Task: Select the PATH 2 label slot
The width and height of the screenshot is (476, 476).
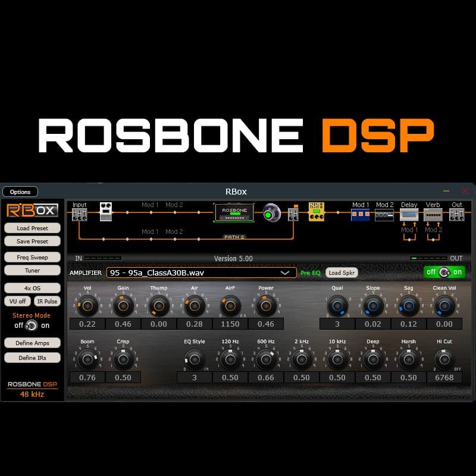Action: [x=234, y=237]
